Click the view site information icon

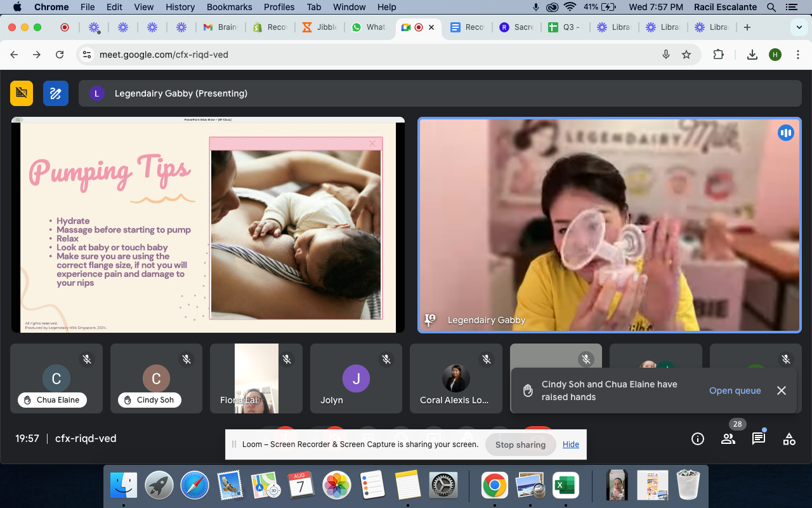pos(87,55)
